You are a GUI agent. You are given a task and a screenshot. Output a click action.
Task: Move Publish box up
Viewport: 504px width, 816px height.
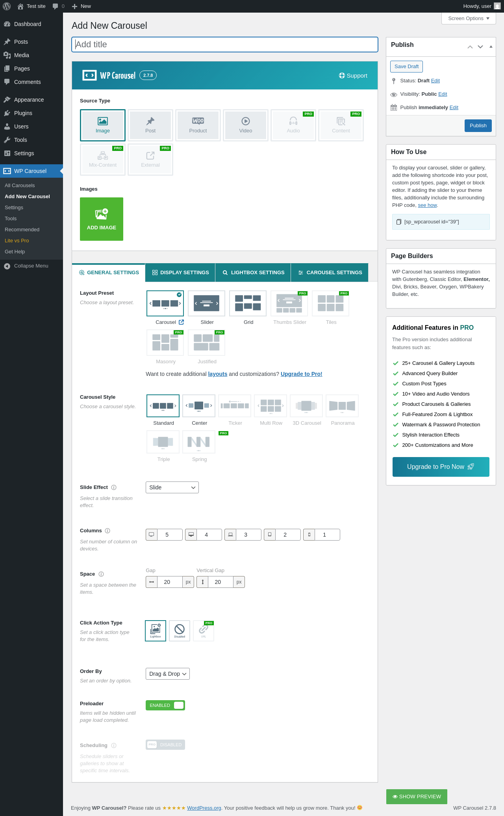coord(470,47)
